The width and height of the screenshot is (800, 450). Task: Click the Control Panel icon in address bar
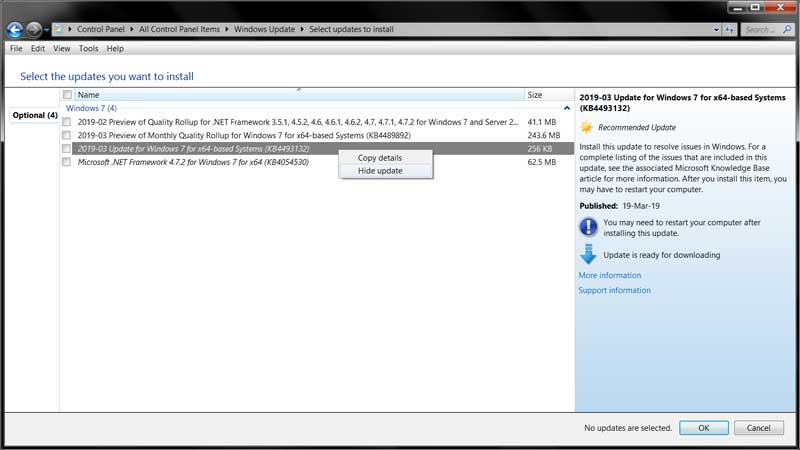(58, 29)
